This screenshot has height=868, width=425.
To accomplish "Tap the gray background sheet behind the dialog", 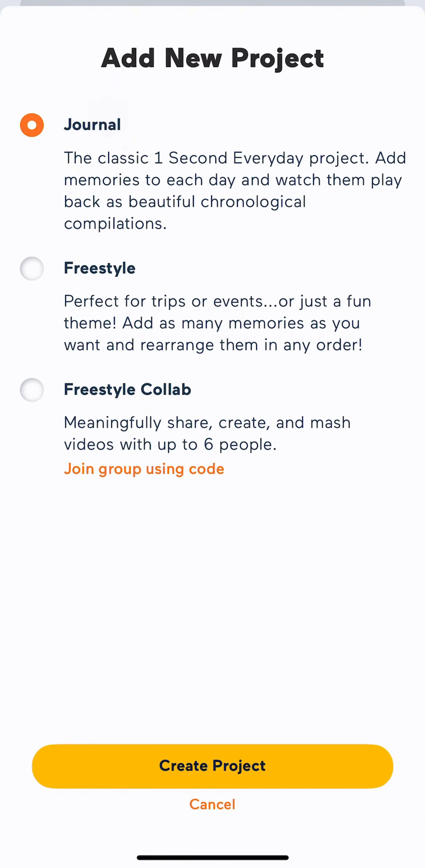I will coord(212,3).
